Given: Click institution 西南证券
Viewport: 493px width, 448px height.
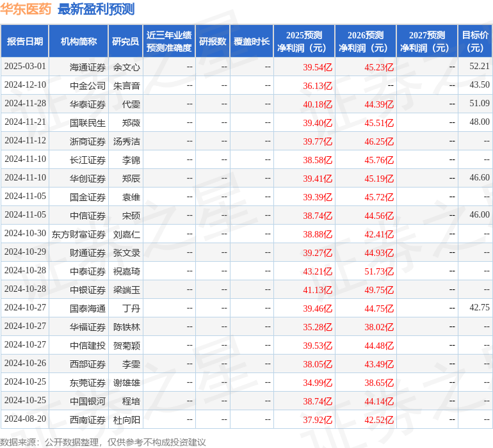Looking at the screenshot, I should (88, 419).
